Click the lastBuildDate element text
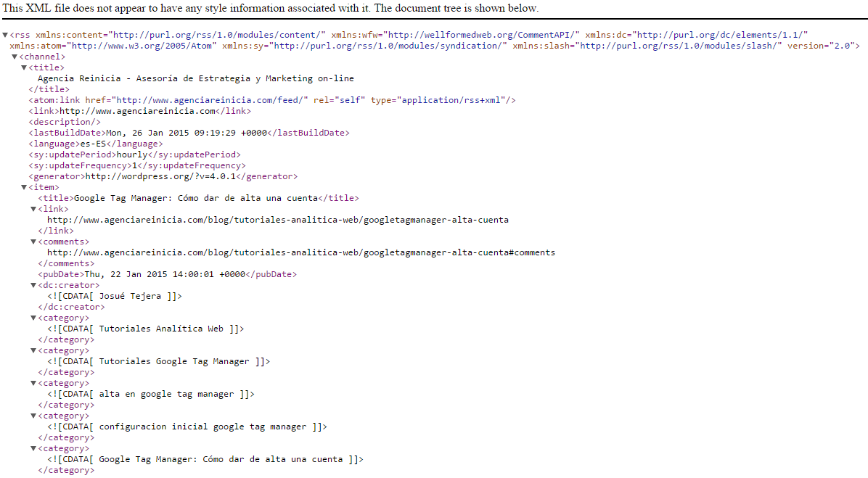The image size is (868, 478). pyautogui.click(x=187, y=133)
